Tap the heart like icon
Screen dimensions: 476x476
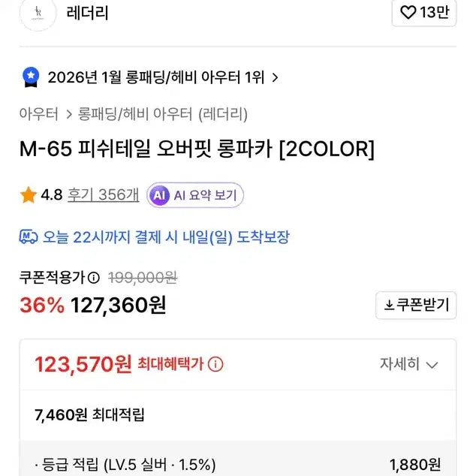pos(408,13)
